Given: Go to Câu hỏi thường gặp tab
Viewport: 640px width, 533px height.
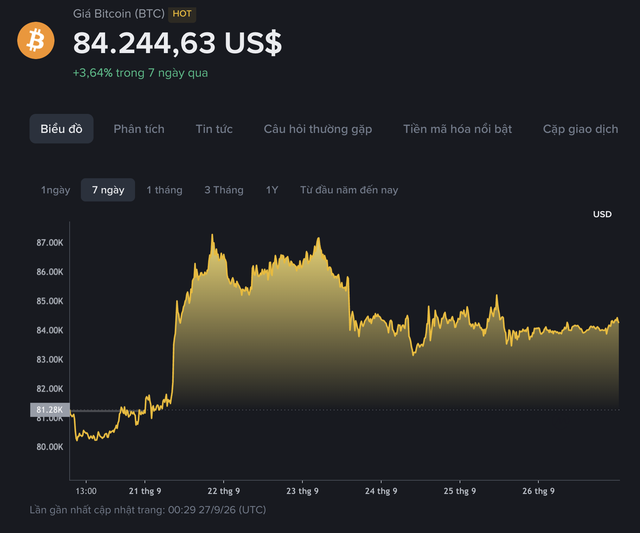Looking at the screenshot, I should pos(318,129).
